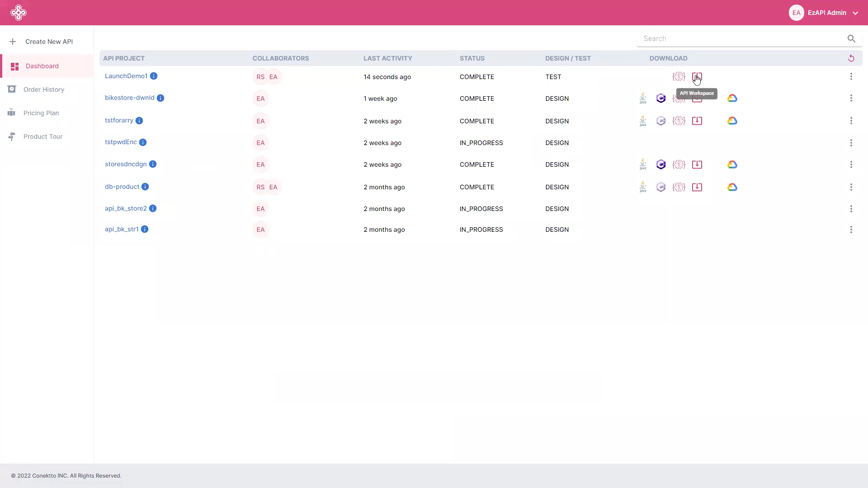The image size is (868, 488).
Task: Show info for tstpwdEnc project
Action: point(143,142)
